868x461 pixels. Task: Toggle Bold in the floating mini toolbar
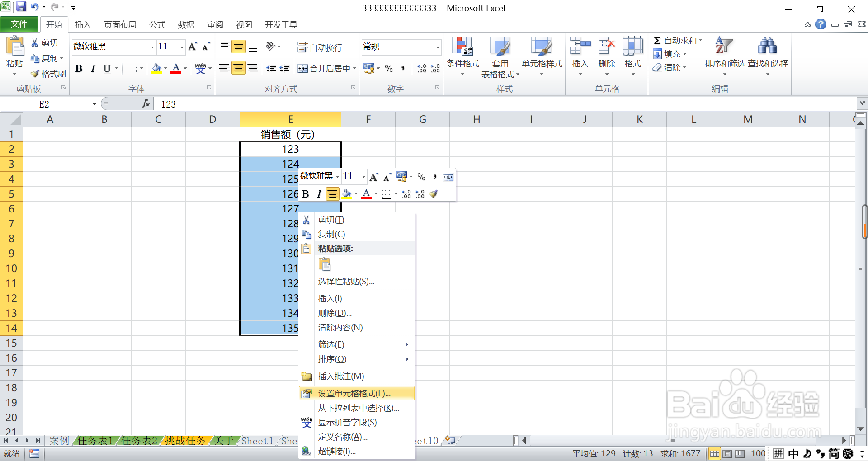coord(306,194)
